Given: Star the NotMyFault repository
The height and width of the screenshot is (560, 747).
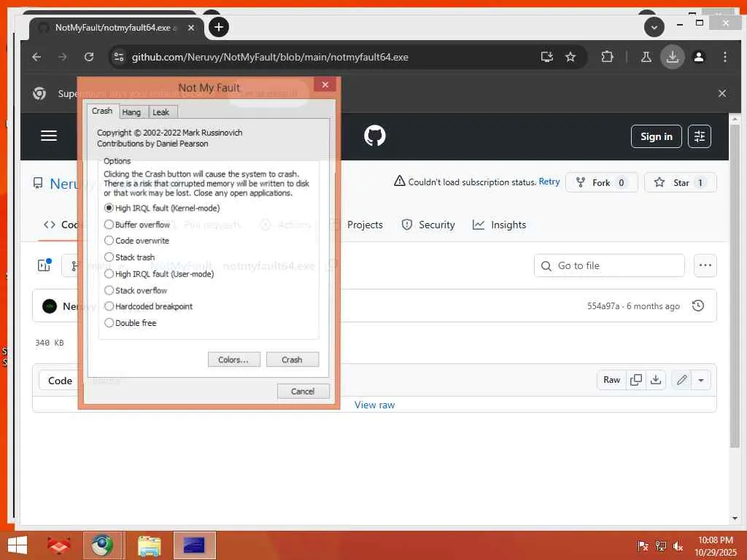Looking at the screenshot, I should (x=681, y=183).
